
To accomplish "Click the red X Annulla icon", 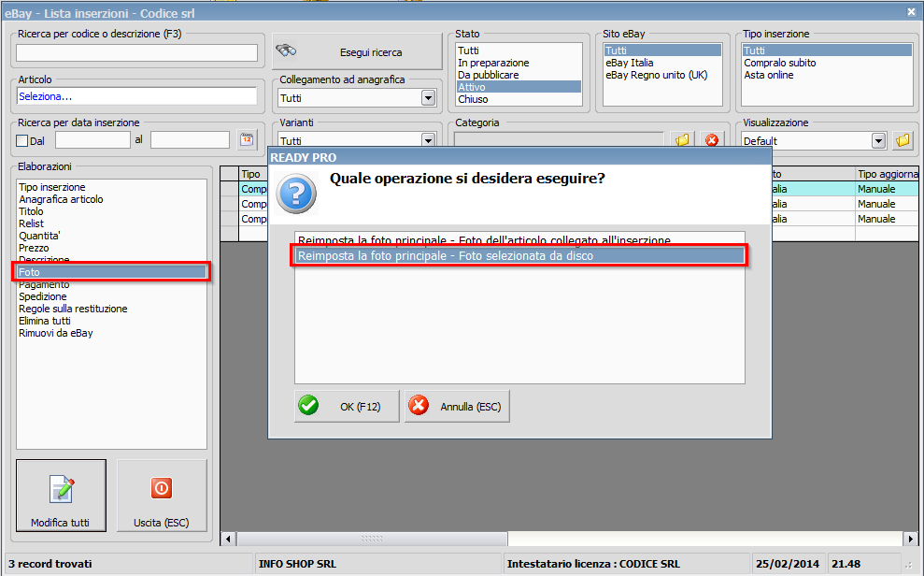I will coord(419,406).
